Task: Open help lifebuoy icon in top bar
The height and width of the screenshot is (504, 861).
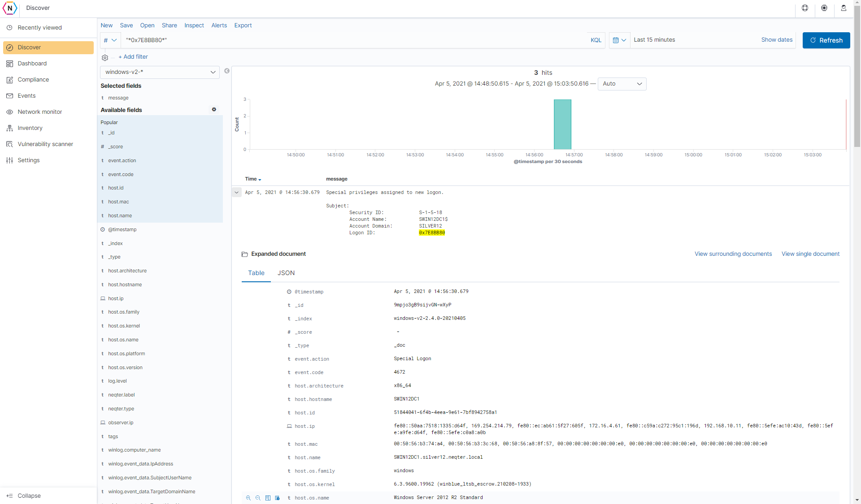Action: [x=805, y=8]
